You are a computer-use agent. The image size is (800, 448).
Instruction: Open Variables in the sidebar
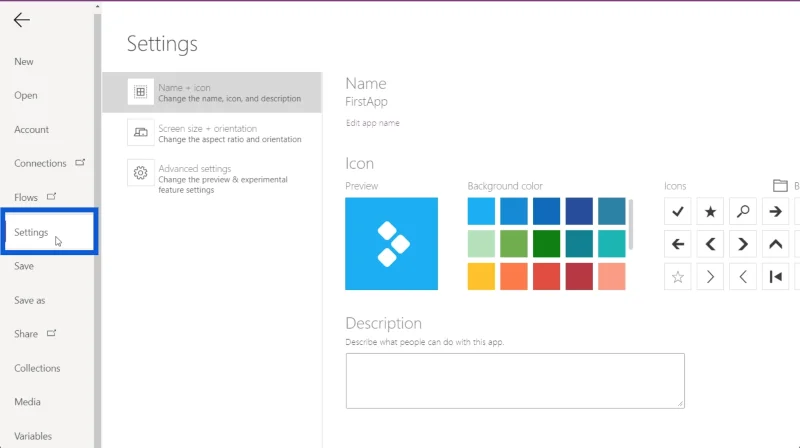pos(33,436)
